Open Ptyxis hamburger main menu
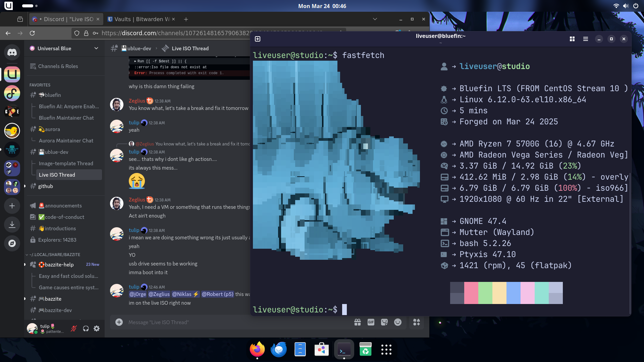Viewport: 644px width, 362px height. tap(586, 39)
